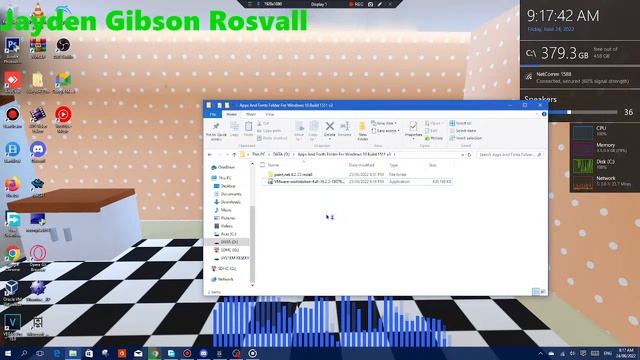The width and height of the screenshot is (640, 360).
Task: Select the VMware workstation application file
Action: pos(356,182)
